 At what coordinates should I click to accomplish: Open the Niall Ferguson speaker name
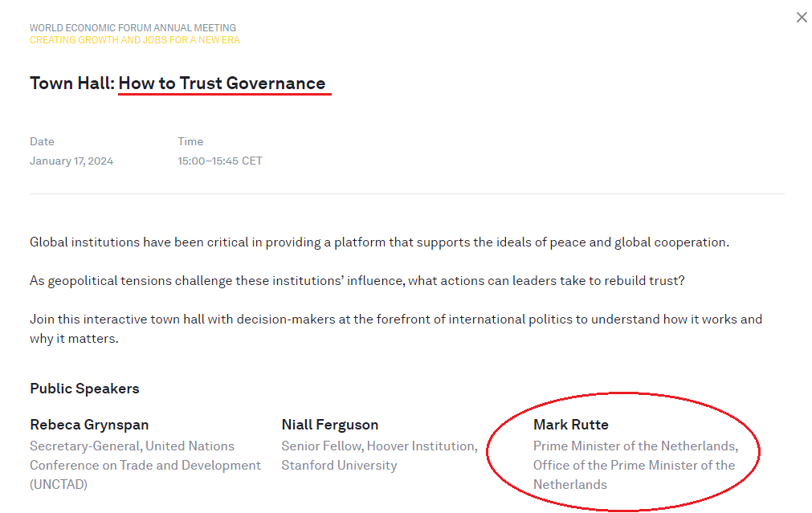(330, 425)
